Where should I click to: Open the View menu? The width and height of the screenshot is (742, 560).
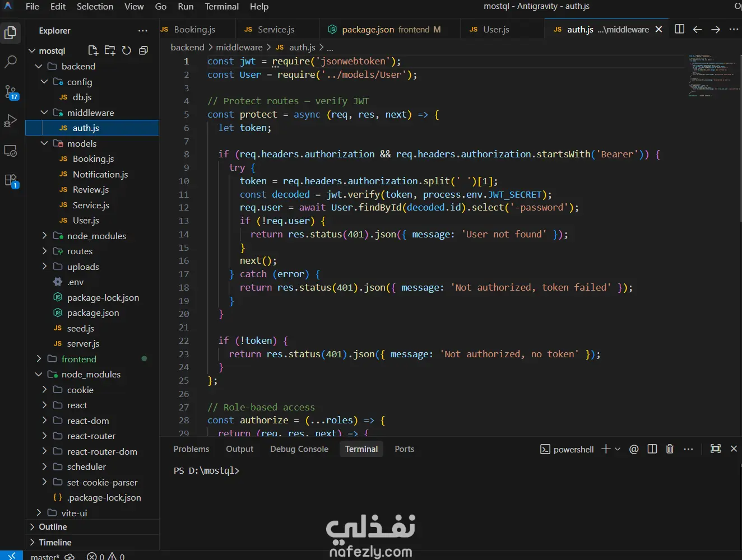[x=134, y=7]
